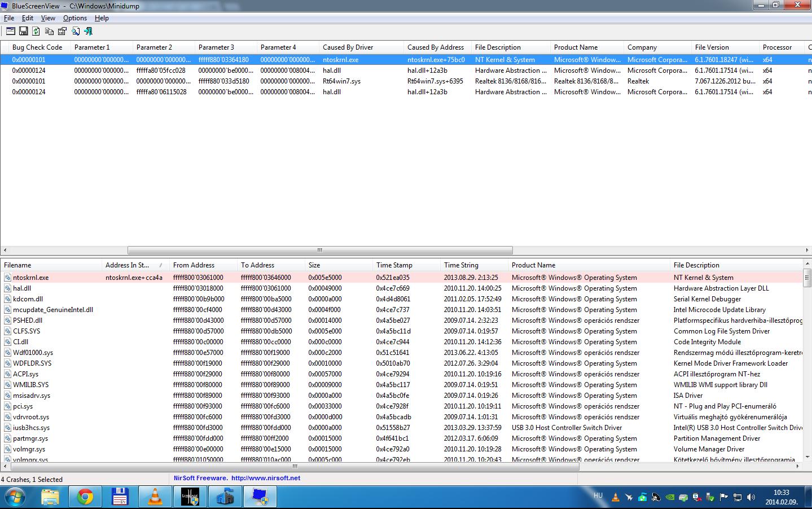Click the hal.dll file icon in lower pane
The width and height of the screenshot is (812, 509).
click(8, 288)
